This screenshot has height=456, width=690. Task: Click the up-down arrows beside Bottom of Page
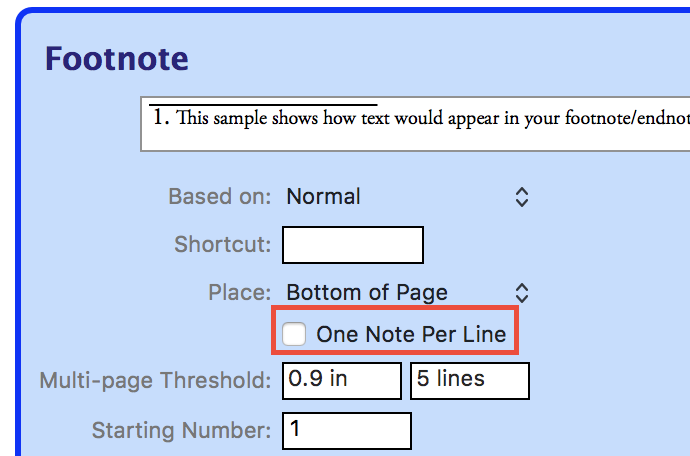[x=521, y=293]
